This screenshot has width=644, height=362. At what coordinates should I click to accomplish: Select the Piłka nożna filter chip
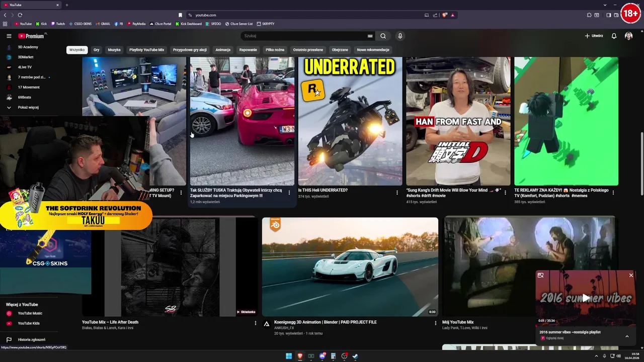[x=275, y=50]
